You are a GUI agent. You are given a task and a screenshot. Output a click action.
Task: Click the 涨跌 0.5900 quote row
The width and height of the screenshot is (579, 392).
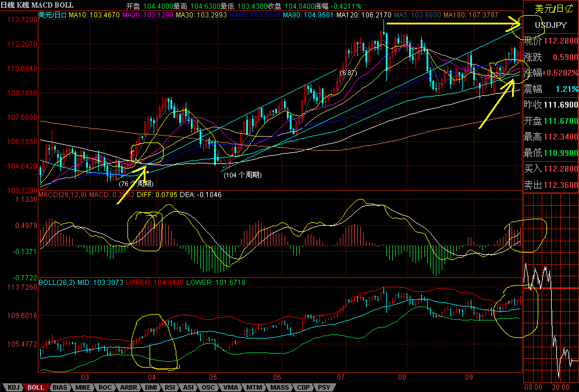[x=550, y=57]
